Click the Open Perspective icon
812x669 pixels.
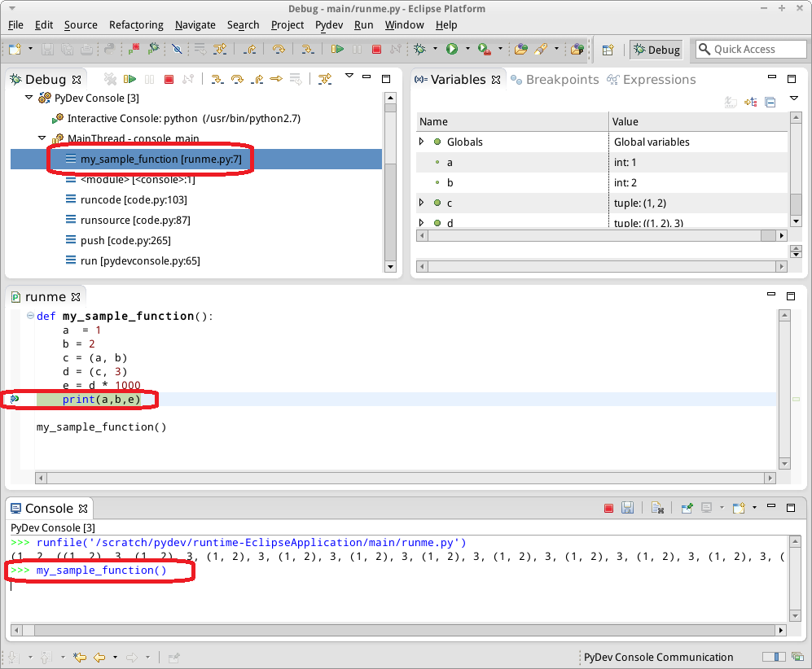tap(608, 50)
